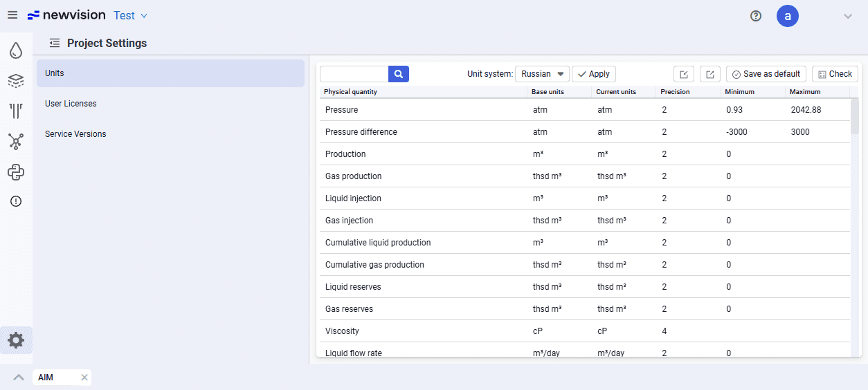Select the Production row name
The width and height of the screenshot is (868, 390).
point(345,154)
